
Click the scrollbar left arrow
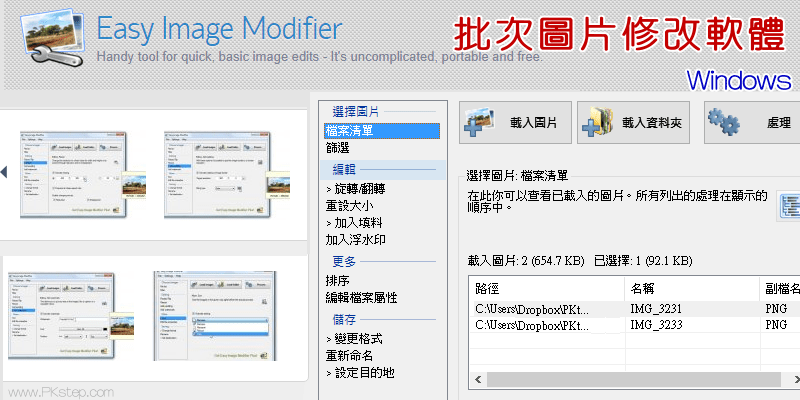pos(478,379)
